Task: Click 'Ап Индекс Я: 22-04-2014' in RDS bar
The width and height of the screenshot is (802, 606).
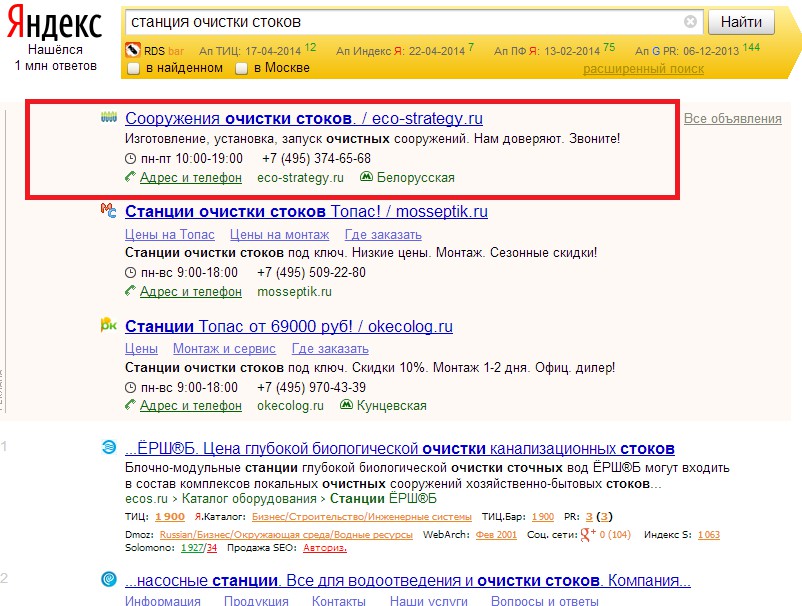Action: [400, 51]
